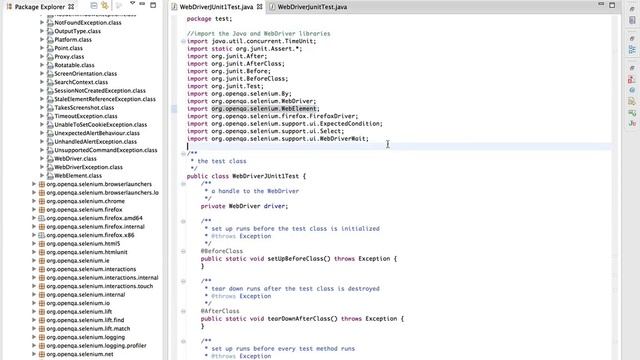Viewport: 640px width, 360px height.
Task: Open Package Explorer view menu triangle
Action: click(132, 4)
